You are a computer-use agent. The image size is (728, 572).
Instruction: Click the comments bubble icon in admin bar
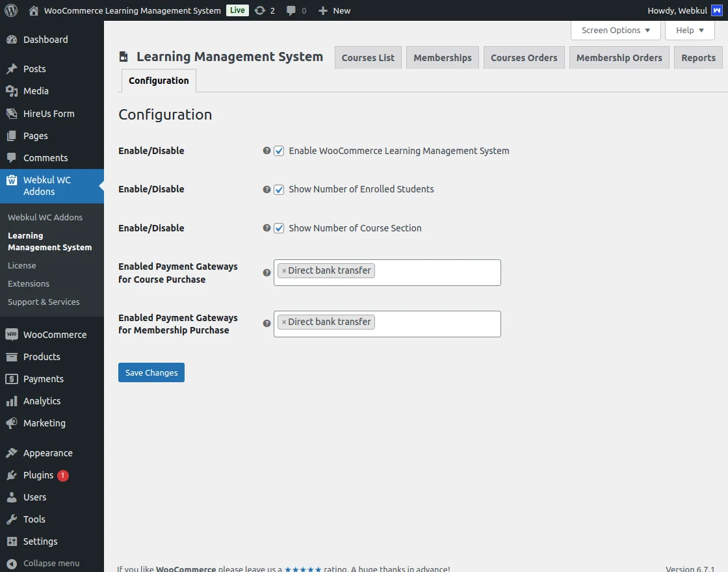pos(292,10)
